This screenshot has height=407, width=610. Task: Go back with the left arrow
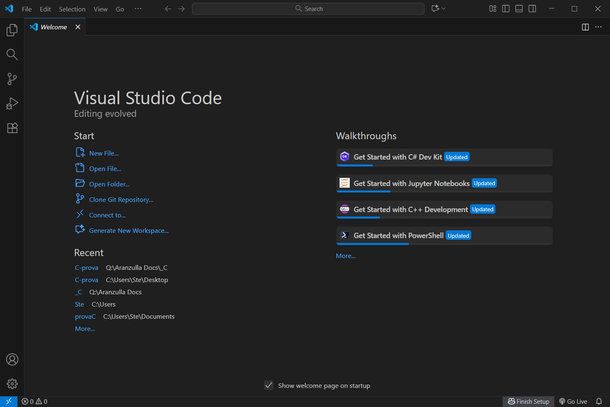pos(168,9)
